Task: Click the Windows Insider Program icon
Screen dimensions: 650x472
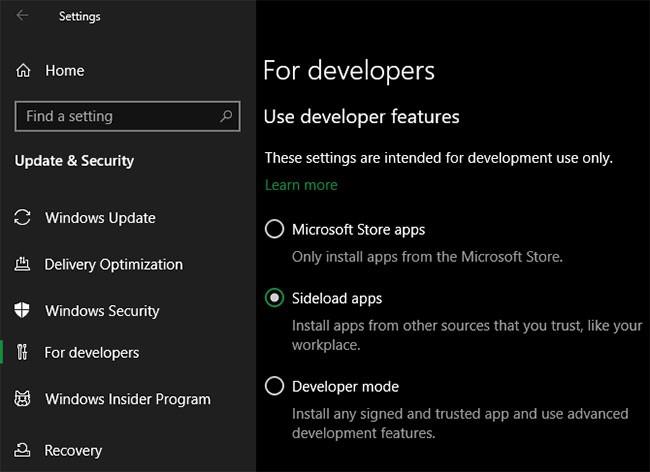Action: click(x=23, y=399)
